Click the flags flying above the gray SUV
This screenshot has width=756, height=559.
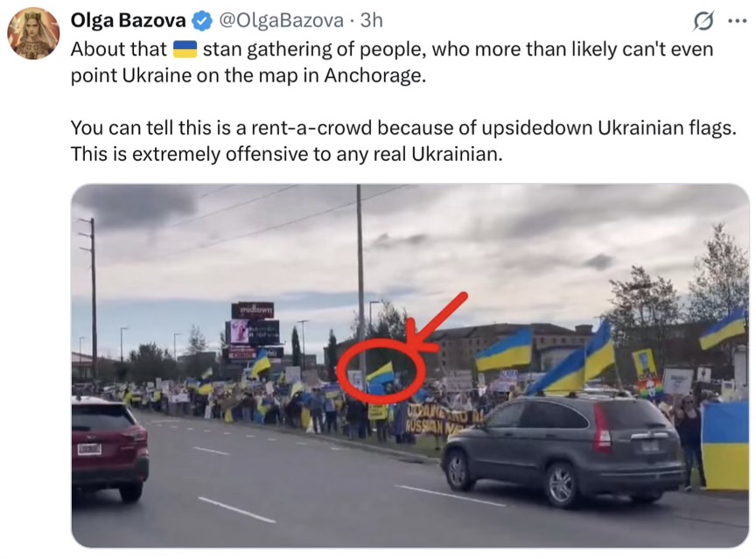tap(571, 359)
